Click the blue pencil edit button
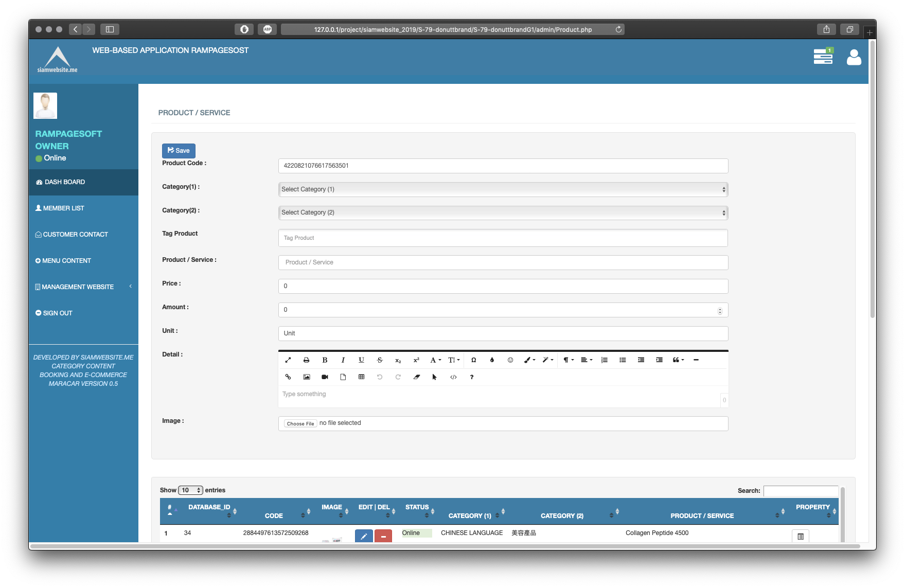The width and height of the screenshot is (905, 588). coord(364,536)
